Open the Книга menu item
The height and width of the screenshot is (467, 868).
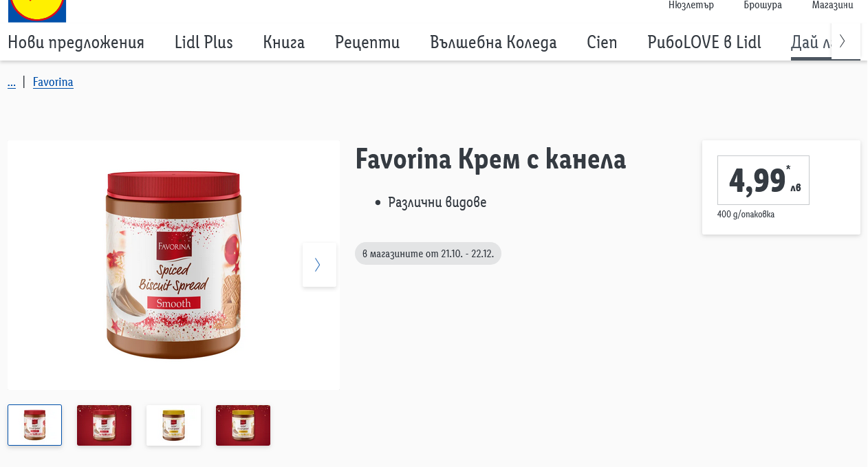(283, 42)
